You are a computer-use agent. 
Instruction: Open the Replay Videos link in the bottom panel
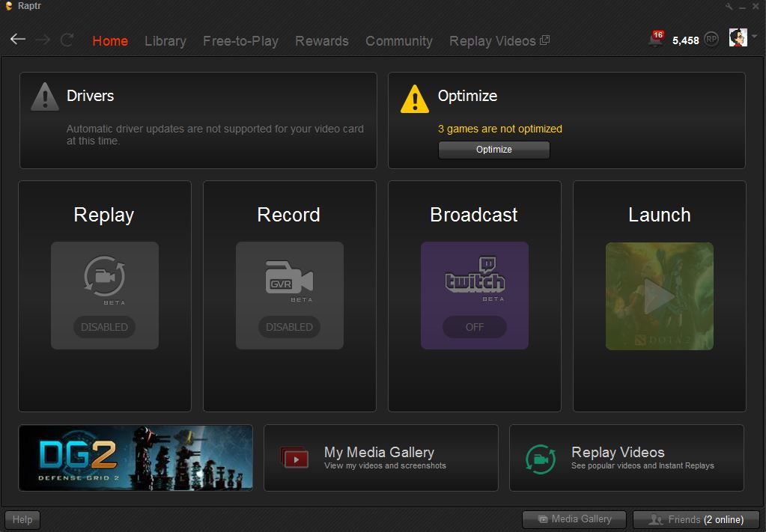[627, 458]
